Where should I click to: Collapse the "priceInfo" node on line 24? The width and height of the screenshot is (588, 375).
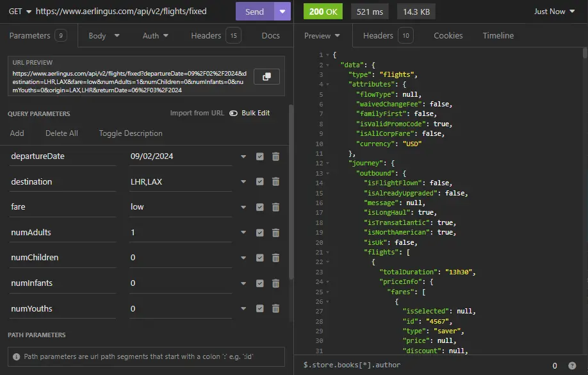click(x=327, y=282)
